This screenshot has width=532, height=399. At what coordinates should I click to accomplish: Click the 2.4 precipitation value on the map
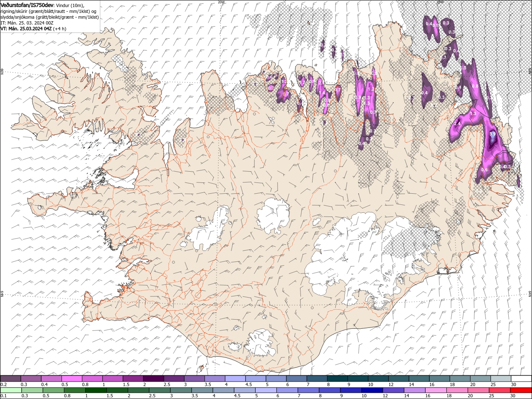pyautogui.click(x=458, y=124)
